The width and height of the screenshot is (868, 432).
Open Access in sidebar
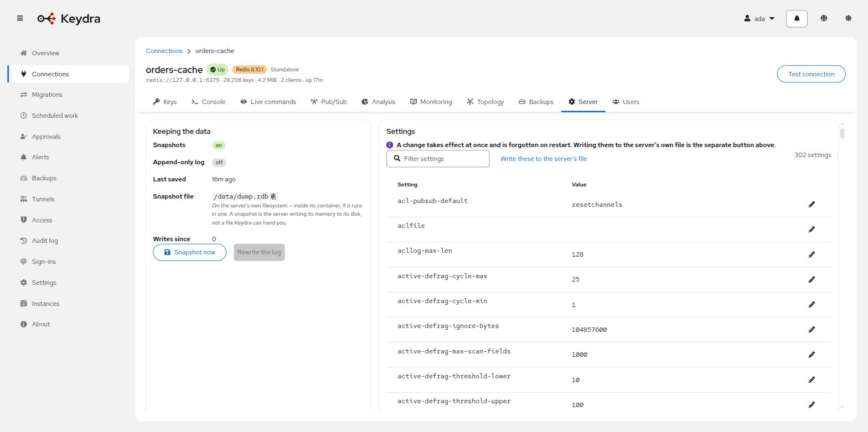coord(69,220)
